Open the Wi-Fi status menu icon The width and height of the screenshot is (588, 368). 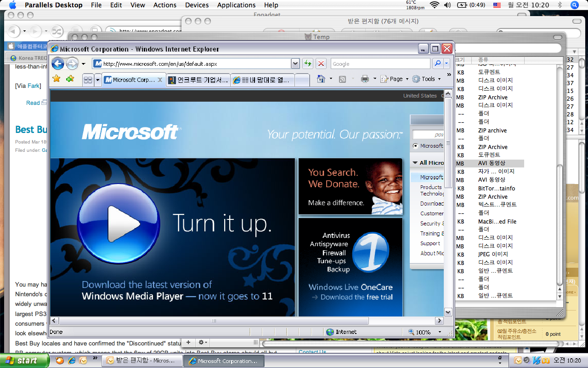pyautogui.click(x=434, y=5)
